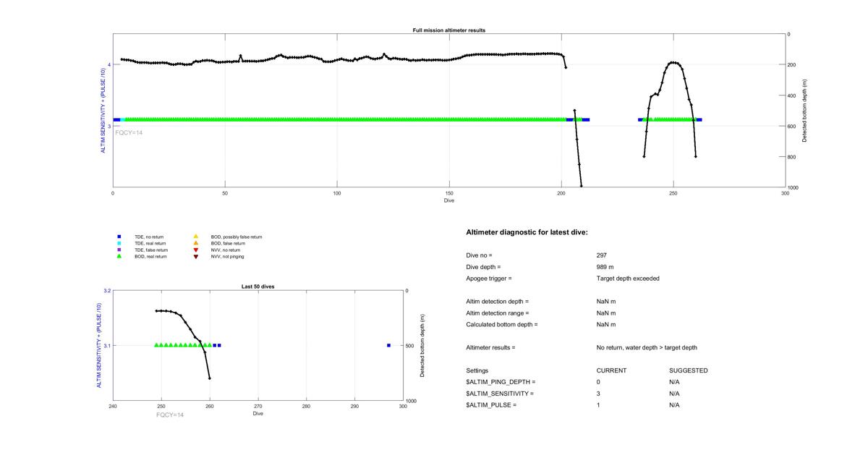Click the x-axis tick 200 on full mission chart

561,193
